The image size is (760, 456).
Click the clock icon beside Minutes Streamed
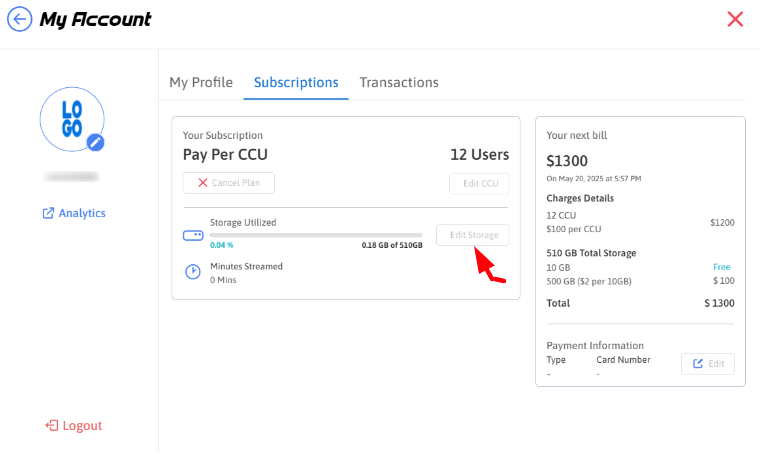(193, 272)
